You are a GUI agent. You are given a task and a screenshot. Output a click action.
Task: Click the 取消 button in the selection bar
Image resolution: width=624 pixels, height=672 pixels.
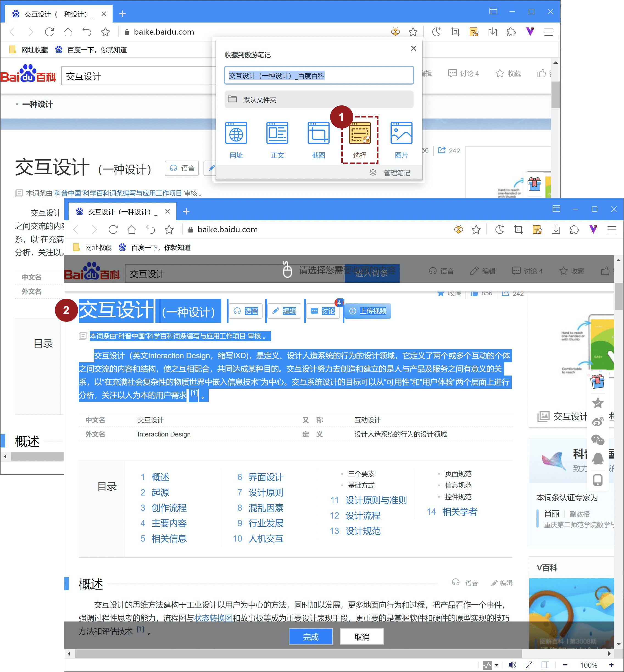click(x=362, y=637)
